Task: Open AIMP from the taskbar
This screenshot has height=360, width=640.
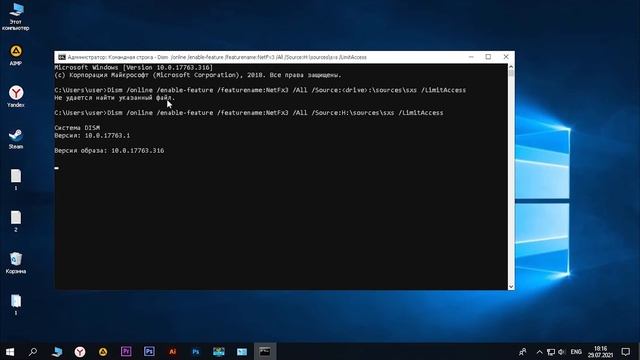Action: pyautogui.click(x=103, y=351)
